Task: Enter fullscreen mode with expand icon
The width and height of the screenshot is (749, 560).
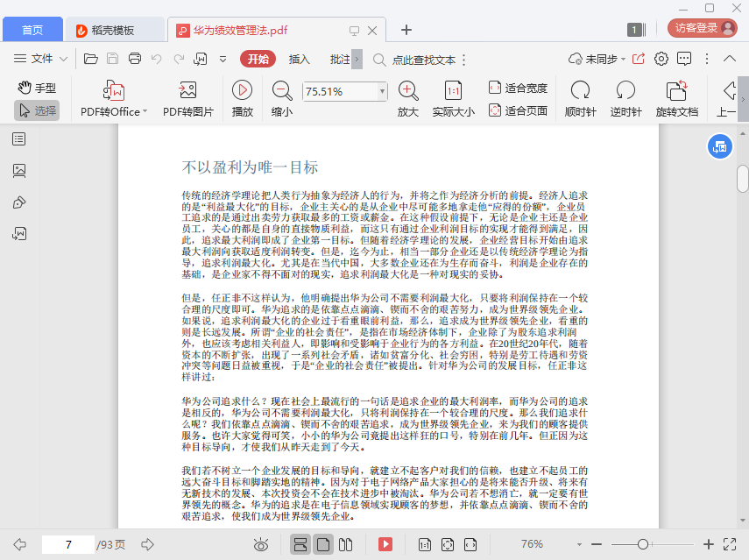Action: pyautogui.click(x=730, y=544)
